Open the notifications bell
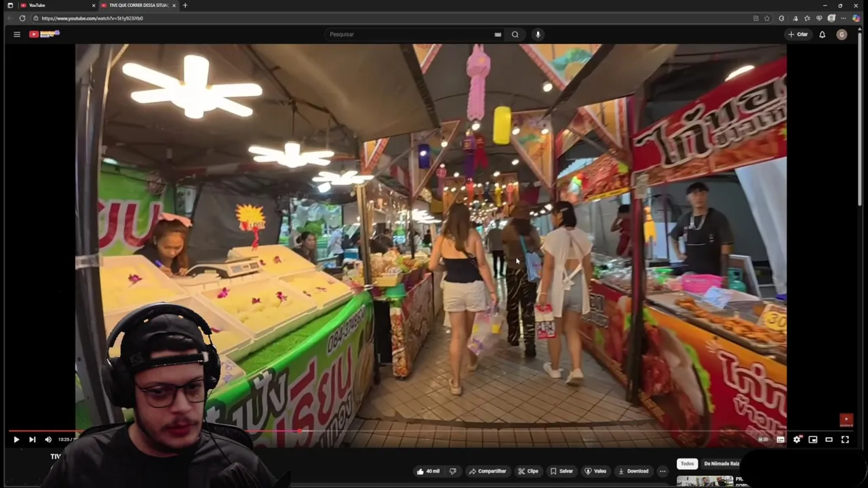Screen dimensions: 868x488 tap(822, 34)
